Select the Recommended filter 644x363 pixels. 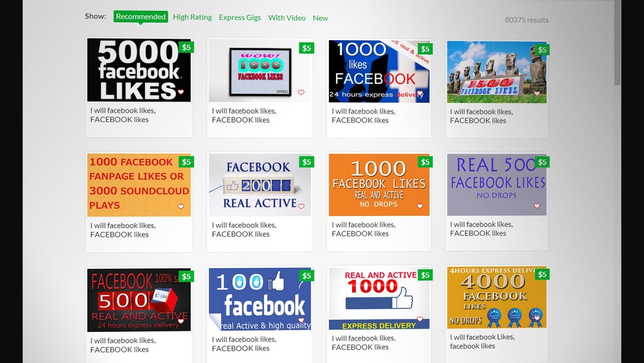coord(141,17)
